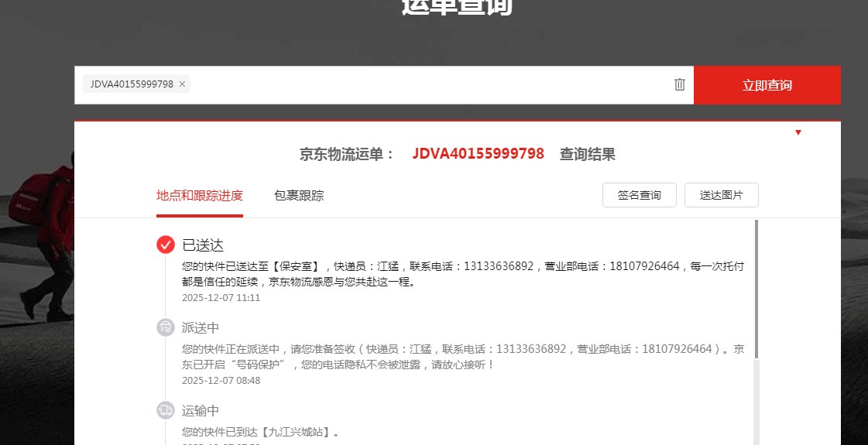This screenshot has width=868, height=445.
Task: Click the red waybill number in results header
Action: (478, 154)
